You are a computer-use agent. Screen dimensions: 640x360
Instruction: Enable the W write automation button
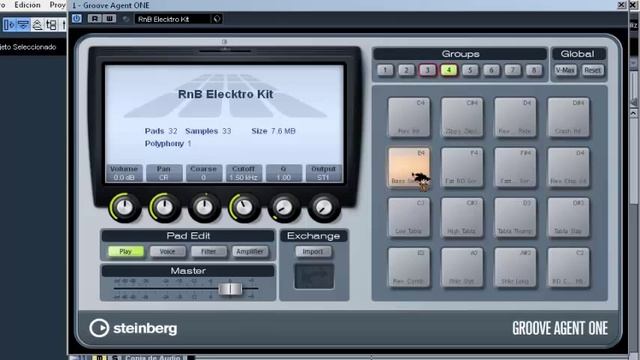109,19
